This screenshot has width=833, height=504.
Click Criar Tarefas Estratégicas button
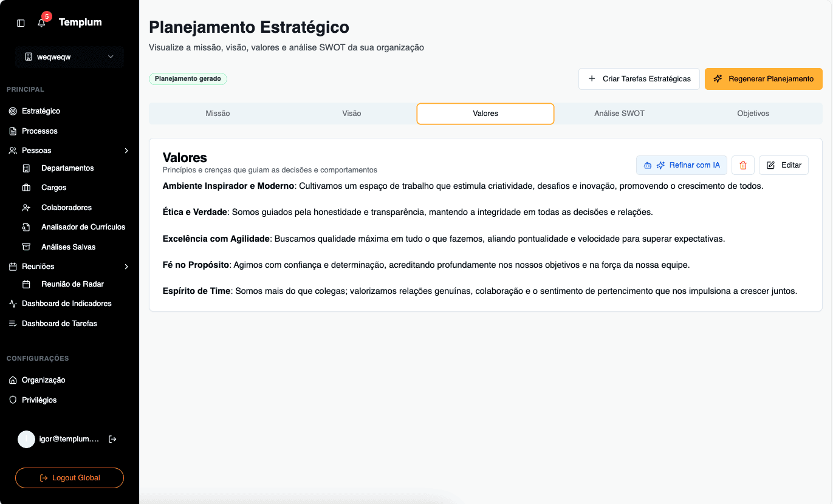coord(639,79)
